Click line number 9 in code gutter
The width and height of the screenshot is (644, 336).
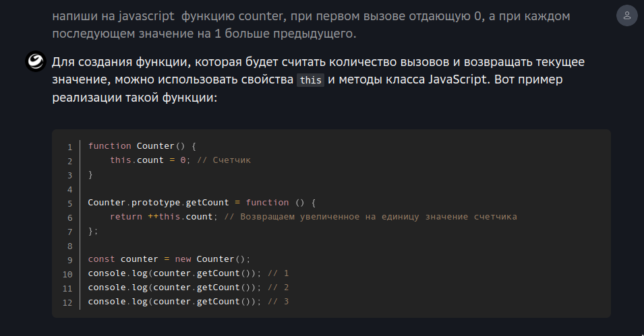coord(70,261)
